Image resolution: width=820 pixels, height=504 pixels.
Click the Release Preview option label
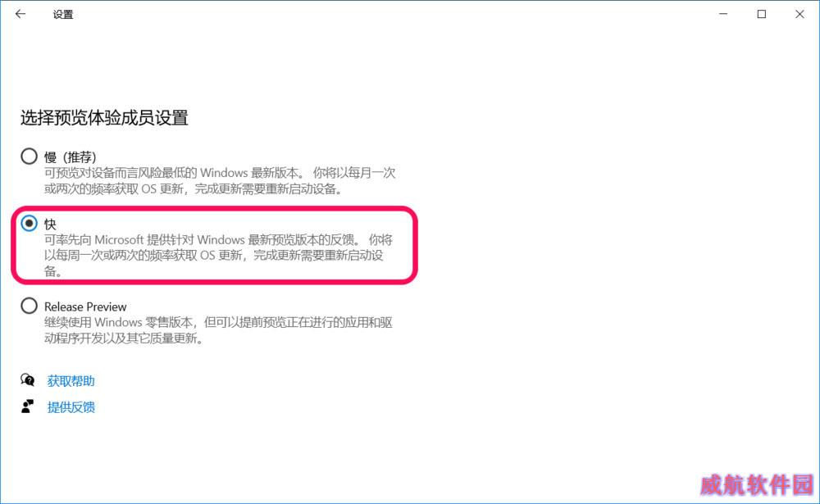click(x=85, y=306)
